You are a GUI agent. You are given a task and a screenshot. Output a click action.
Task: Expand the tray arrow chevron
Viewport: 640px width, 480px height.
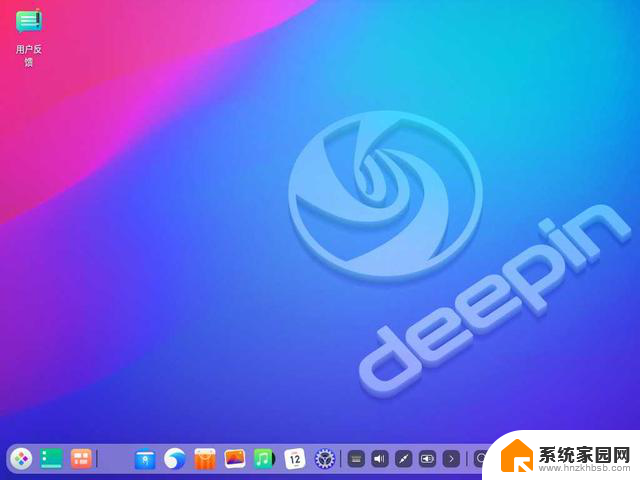tap(451, 459)
